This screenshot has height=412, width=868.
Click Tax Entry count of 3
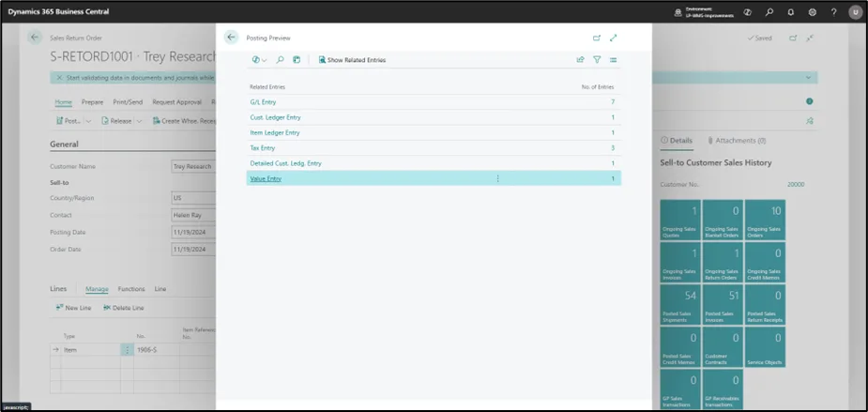point(613,148)
